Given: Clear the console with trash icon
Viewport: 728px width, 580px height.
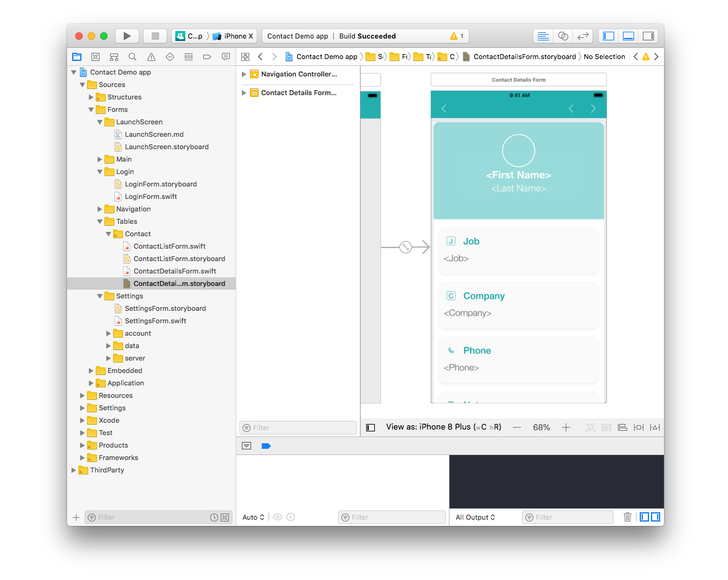Looking at the screenshot, I should point(627,517).
